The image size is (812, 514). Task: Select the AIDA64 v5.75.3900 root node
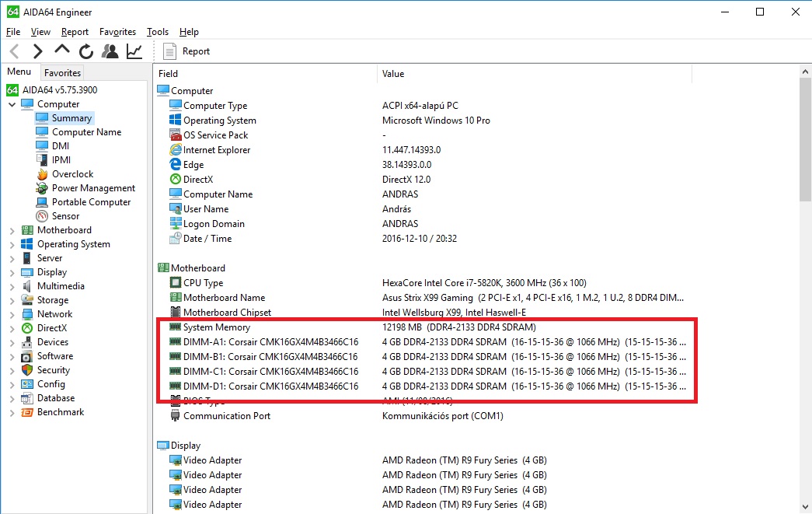coord(60,89)
